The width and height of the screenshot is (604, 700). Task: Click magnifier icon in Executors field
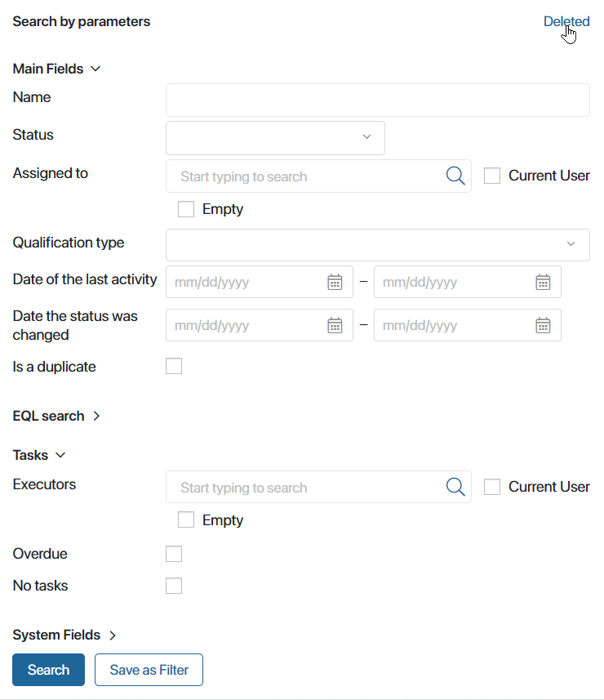pos(455,487)
